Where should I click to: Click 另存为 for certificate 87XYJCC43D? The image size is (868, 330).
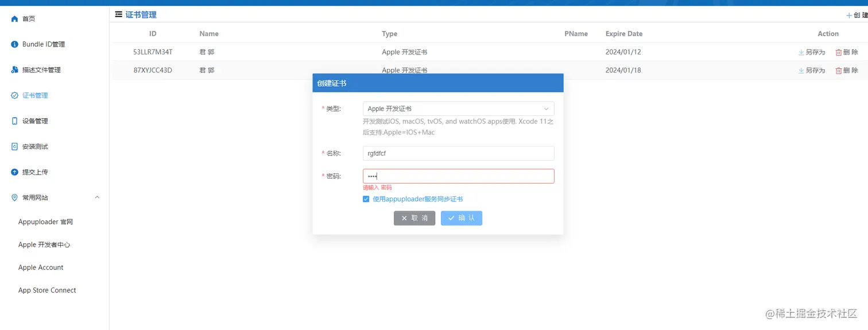tap(812, 71)
